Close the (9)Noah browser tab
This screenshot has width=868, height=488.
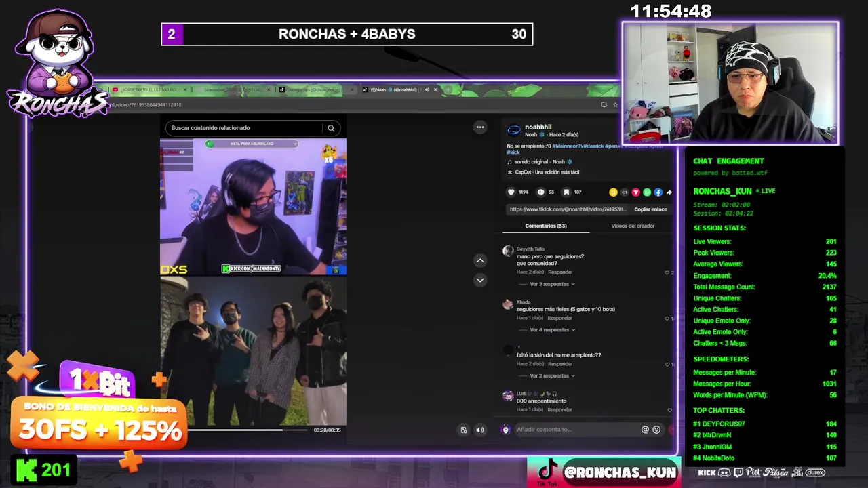435,89
